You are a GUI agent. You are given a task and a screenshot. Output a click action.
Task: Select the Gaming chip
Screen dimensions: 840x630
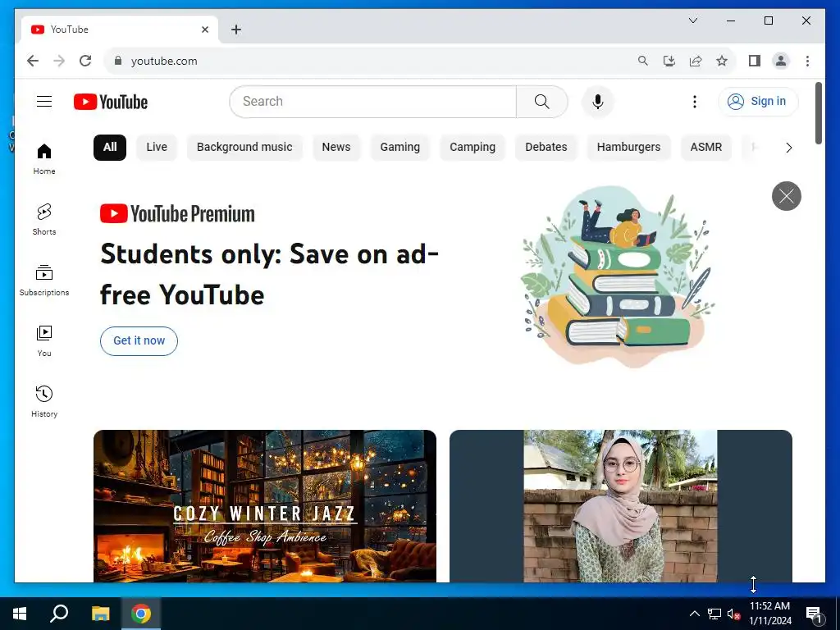pos(399,148)
